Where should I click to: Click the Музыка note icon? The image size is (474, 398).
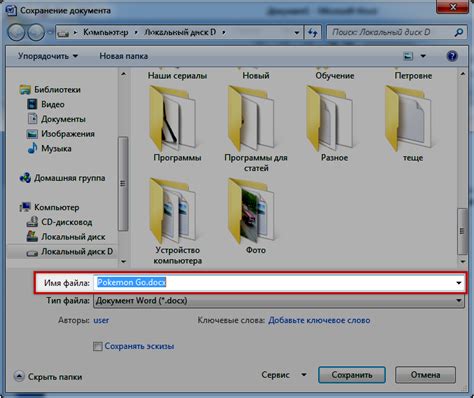coord(32,148)
